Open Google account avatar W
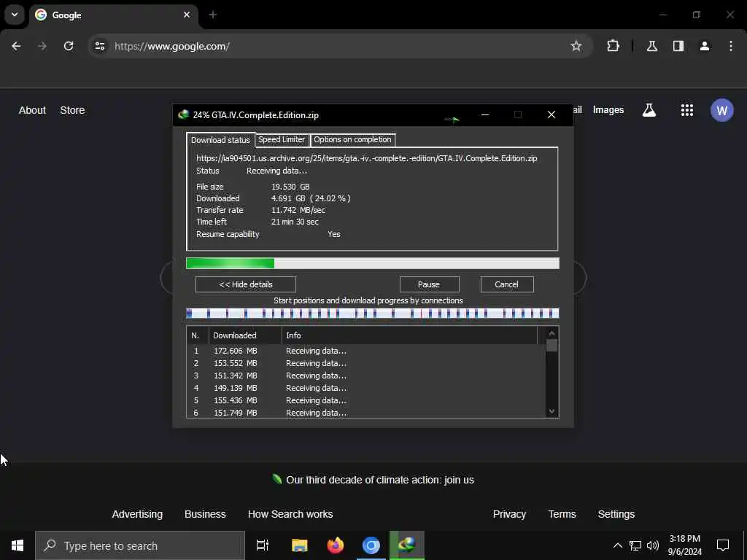The width and height of the screenshot is (747, 560). coord(721,111)
